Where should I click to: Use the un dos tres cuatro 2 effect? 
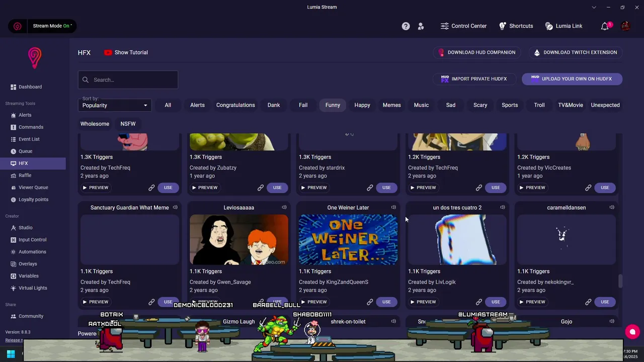[x=496, y=302]
